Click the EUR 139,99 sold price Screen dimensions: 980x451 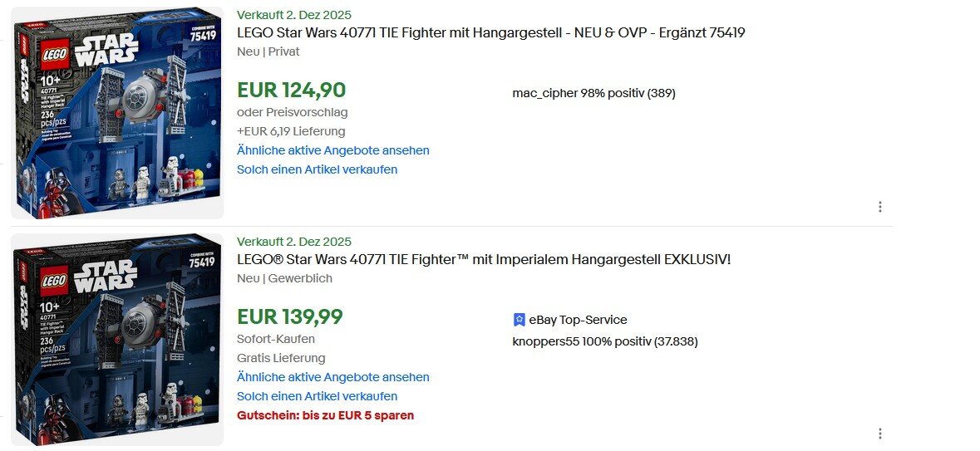click(x=289, y=316)
